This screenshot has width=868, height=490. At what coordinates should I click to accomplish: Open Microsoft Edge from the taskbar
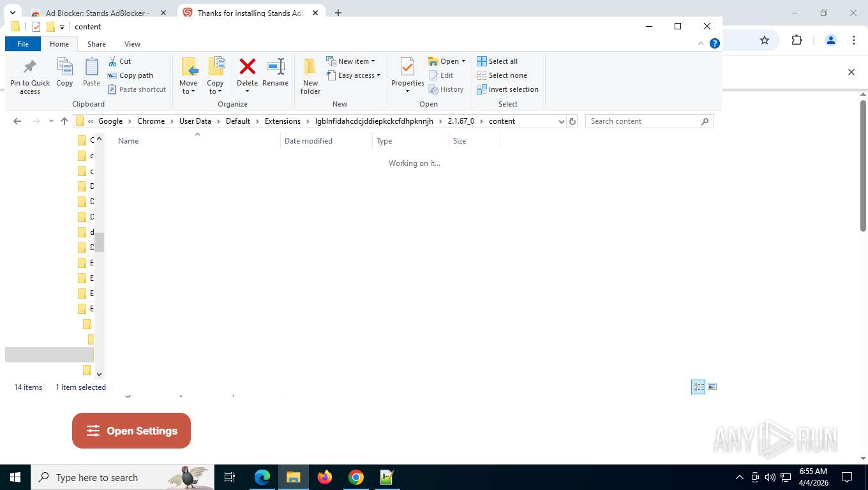pos(262,477)
